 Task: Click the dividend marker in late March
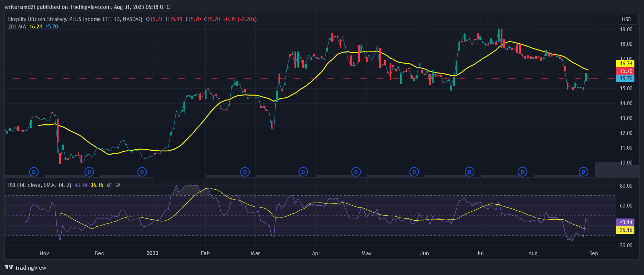tap(303, 172)
